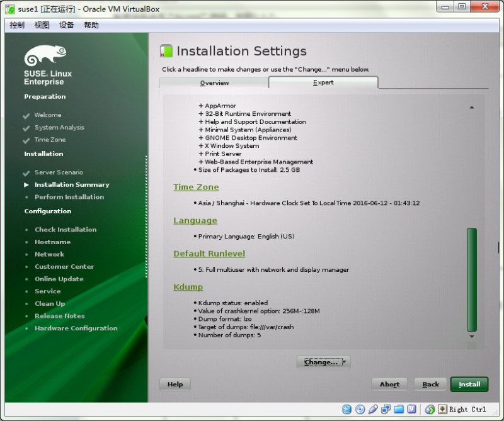Click the hard disk activity icon in the status bar
The width and height of the screenshot is (504, 421).
click(x=347, y=409)
